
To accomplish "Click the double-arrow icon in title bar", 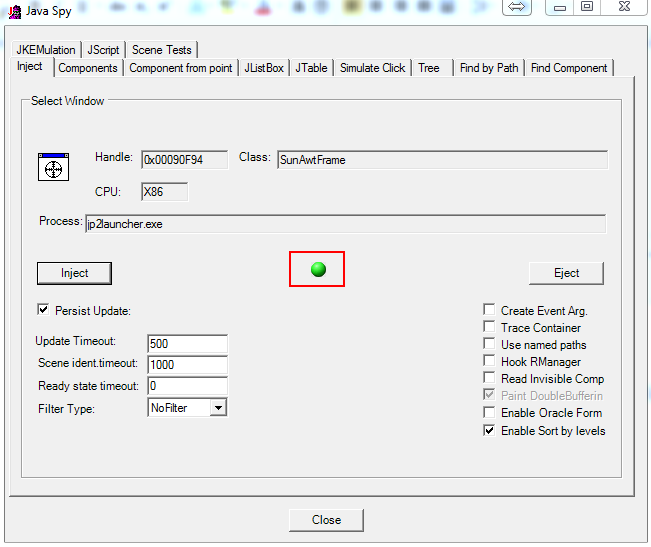I will click(x=516, y=7).
